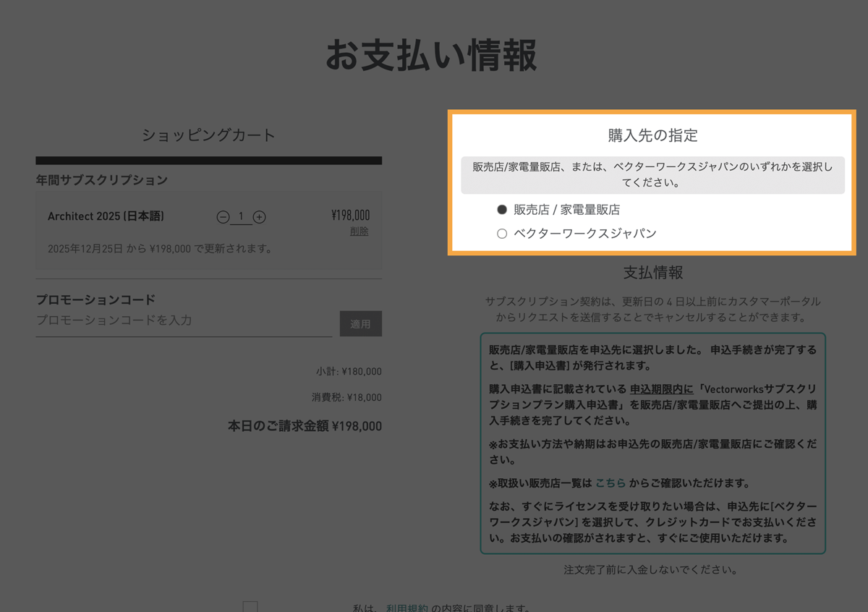Click the 適用 button

(361, 324)
